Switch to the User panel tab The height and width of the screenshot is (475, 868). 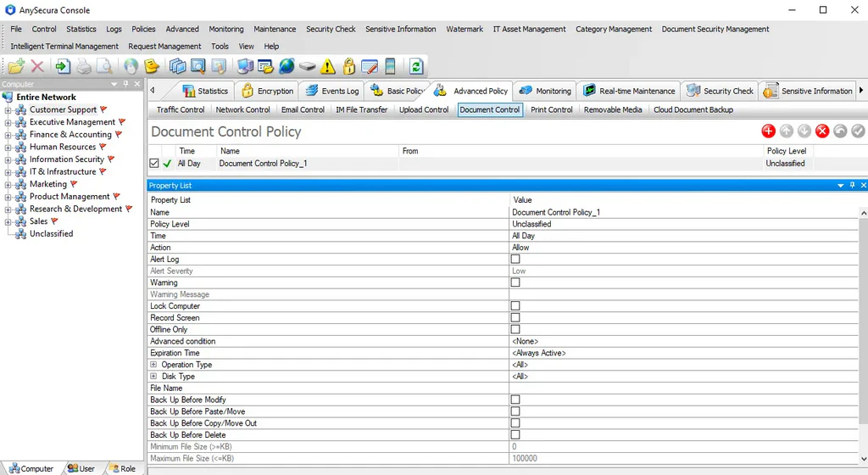coord(81,468)
